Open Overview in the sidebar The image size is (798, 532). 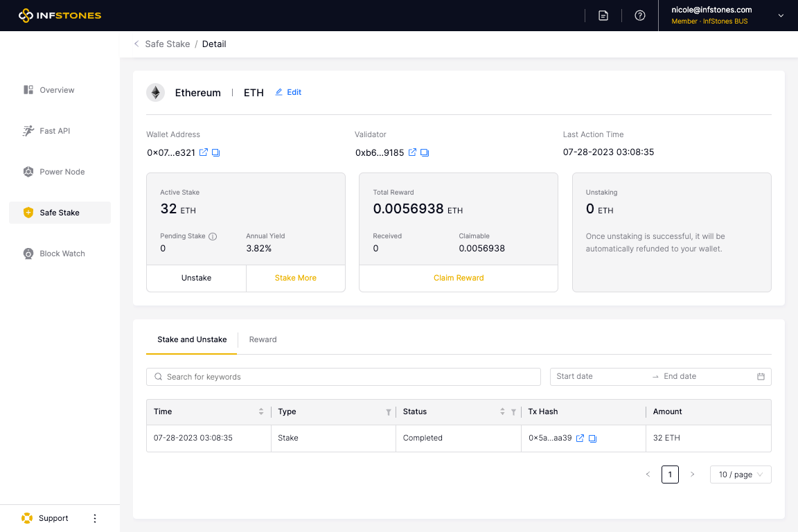60,90
